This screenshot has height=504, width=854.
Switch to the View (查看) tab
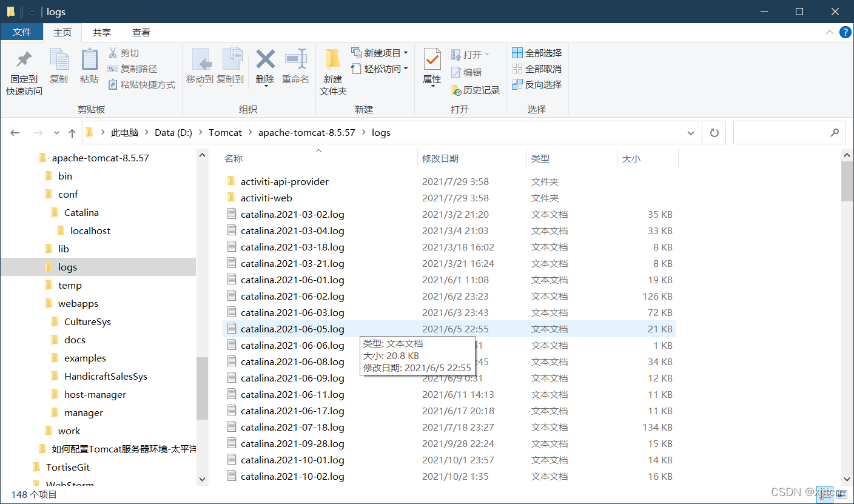point(141,32)
